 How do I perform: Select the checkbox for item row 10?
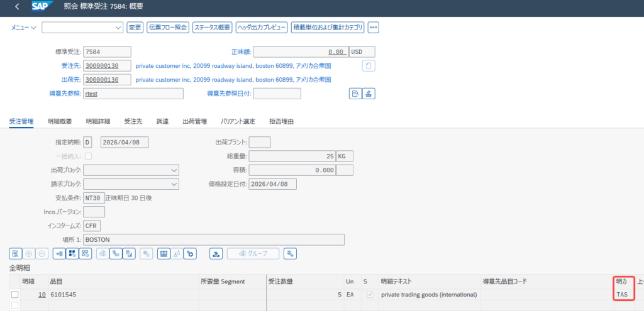15,295
